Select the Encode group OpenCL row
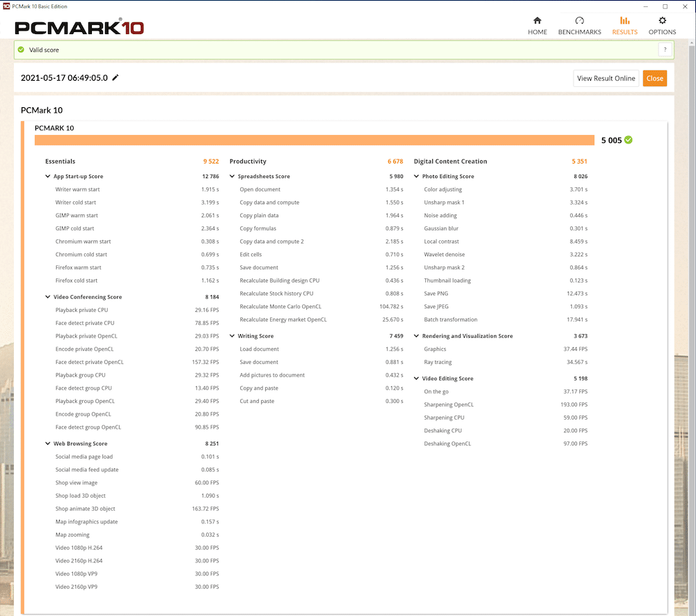The width and height of the screenshot is (696, 616). tap(137, 414)
